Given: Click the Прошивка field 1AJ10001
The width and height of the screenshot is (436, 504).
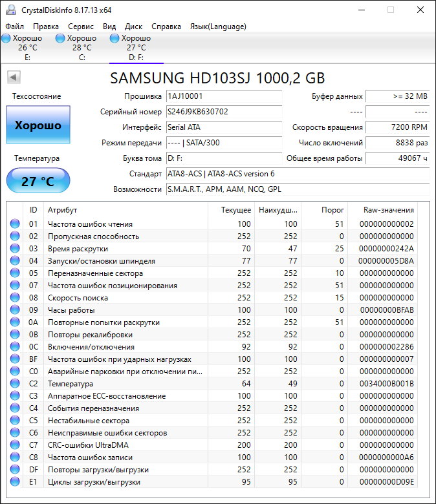Looking at the screenshot, I should [224, 96].
